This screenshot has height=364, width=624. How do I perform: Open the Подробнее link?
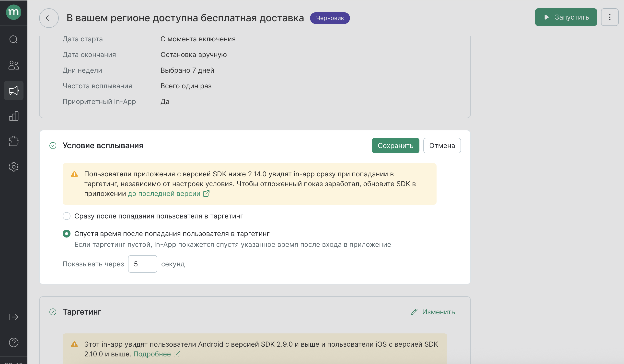click(152, 354)
